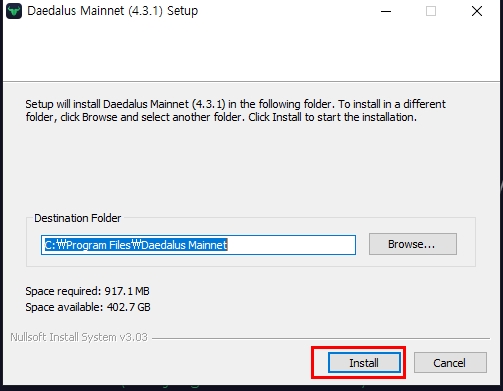
Task: Click the Daedalus bull logo in title bar
Action: 14,11
